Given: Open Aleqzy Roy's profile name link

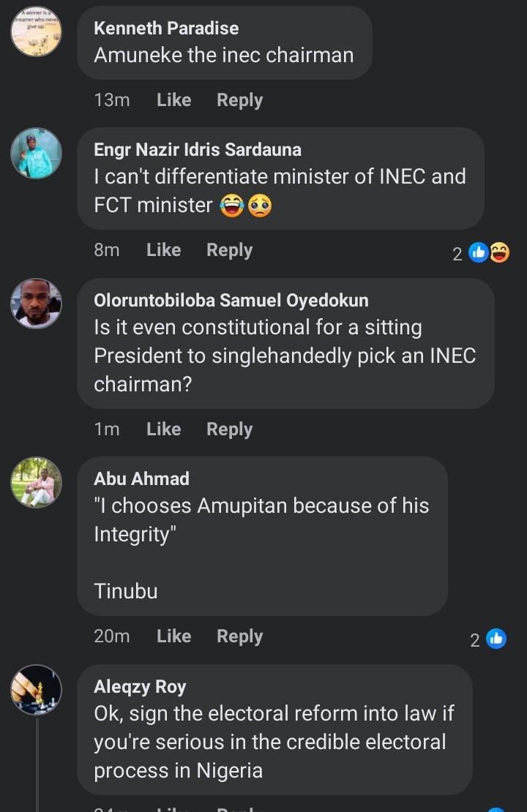Looking at the screenshot, I should [140, 687].
